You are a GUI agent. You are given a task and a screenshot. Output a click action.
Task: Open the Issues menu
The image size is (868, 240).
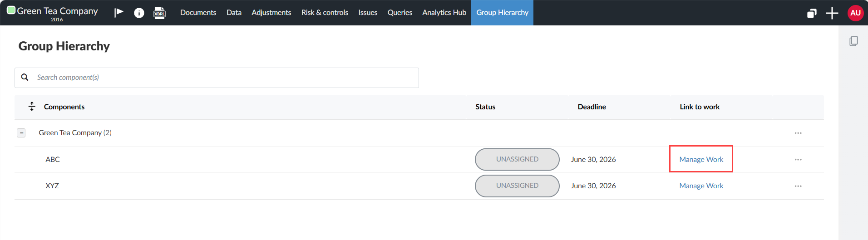tap(368, 13)
